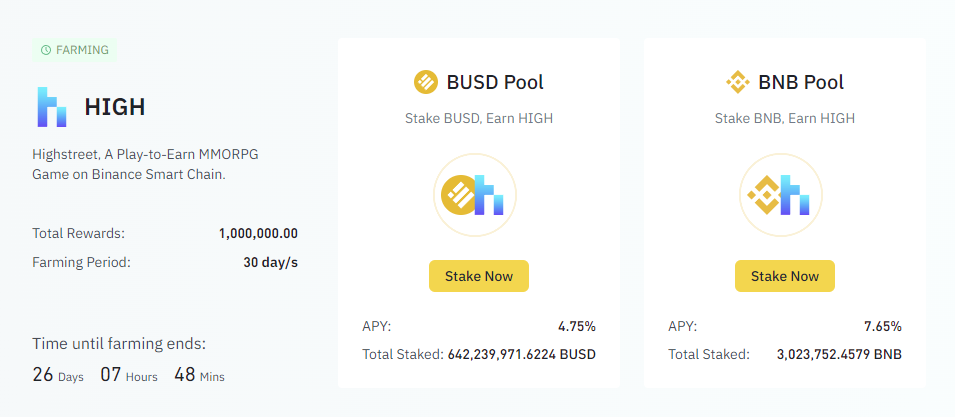Open the BUSD Pool title
955x417 pixels.
[495, 82]
